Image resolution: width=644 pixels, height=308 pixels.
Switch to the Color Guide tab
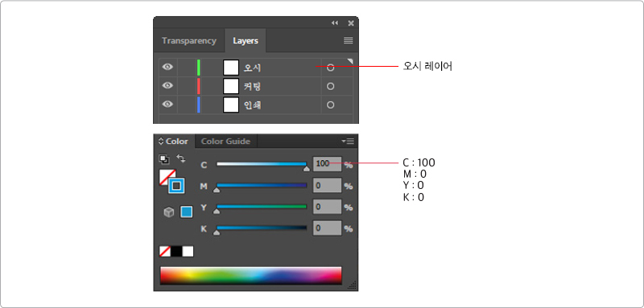click(x=225, y=141)
